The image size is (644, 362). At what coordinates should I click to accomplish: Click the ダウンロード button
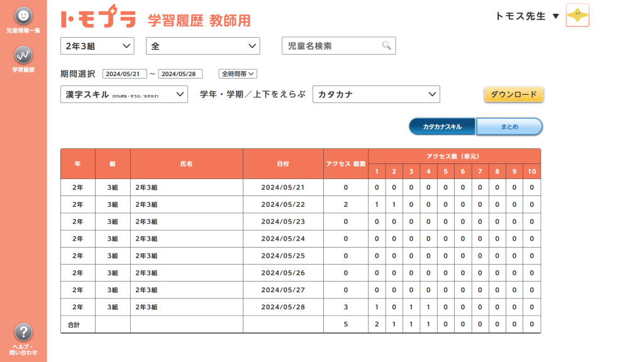(514, 94)
